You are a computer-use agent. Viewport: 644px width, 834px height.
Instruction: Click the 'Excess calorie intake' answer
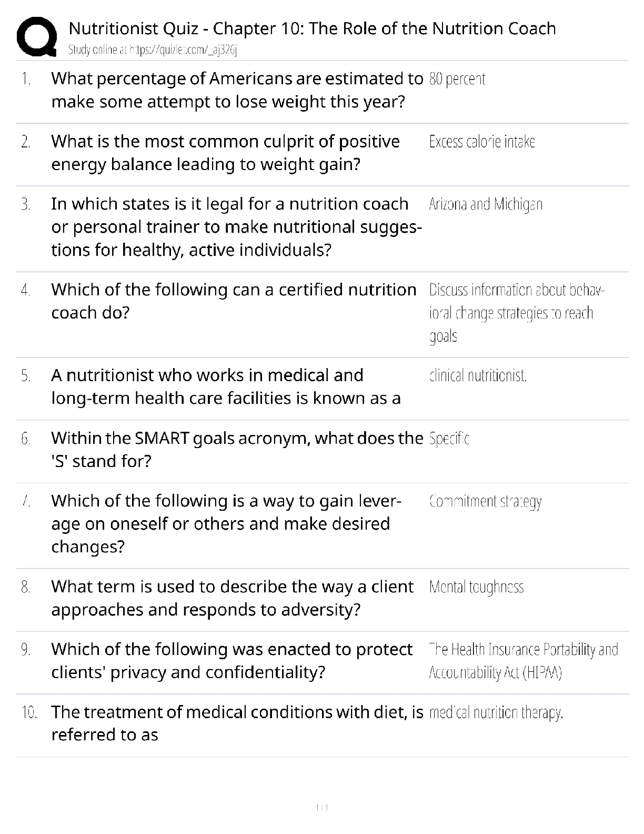point(482,142)
